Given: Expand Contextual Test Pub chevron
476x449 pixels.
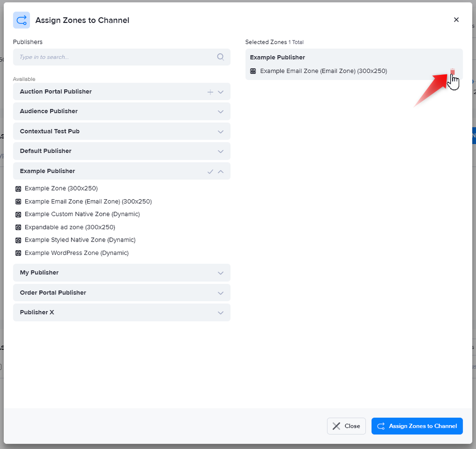Looking at the screenshot, I should [221, 132].
